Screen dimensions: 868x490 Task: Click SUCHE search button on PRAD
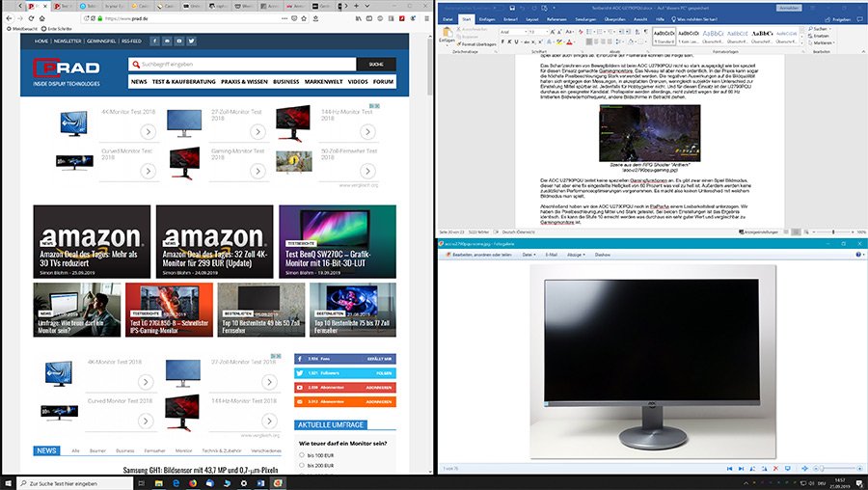376,65
